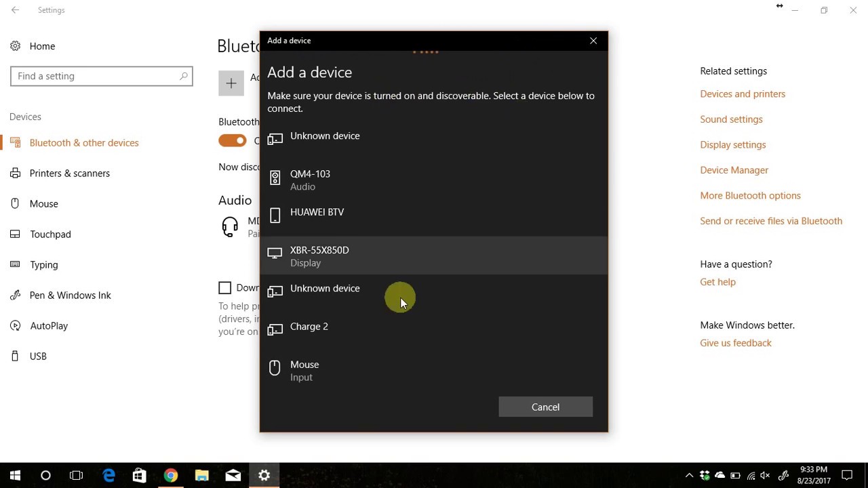Image resolution: width=868 pixels, height=488 pixels.
Task: Click the OneDrive cloud tray icon
Action: pyautogui.click(x=719, y=476)
